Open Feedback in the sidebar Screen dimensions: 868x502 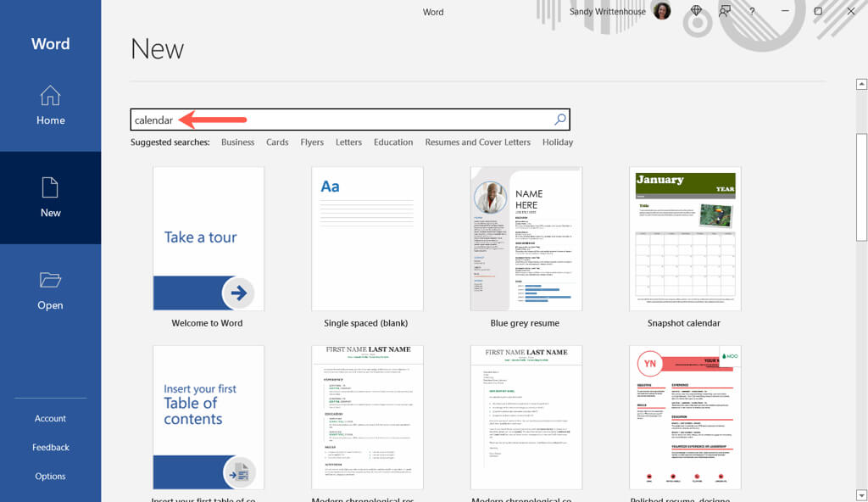(x=50, y=447)
